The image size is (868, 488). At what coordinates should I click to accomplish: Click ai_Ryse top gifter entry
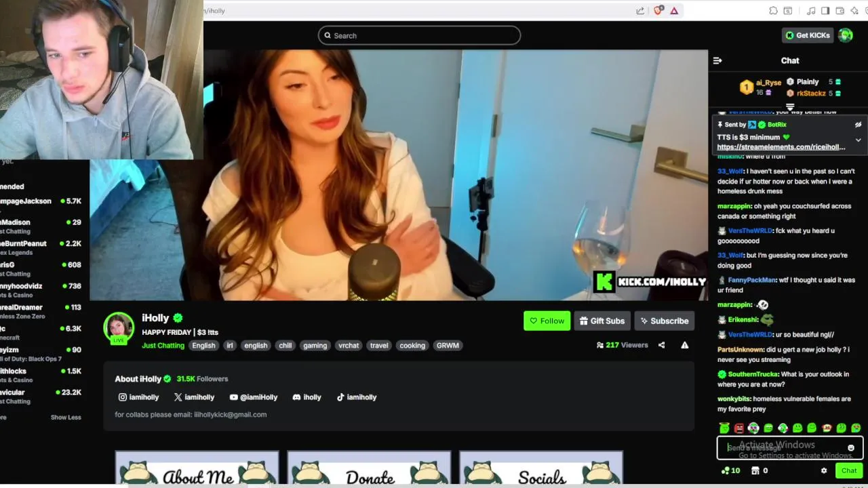[x=760, y=87]
